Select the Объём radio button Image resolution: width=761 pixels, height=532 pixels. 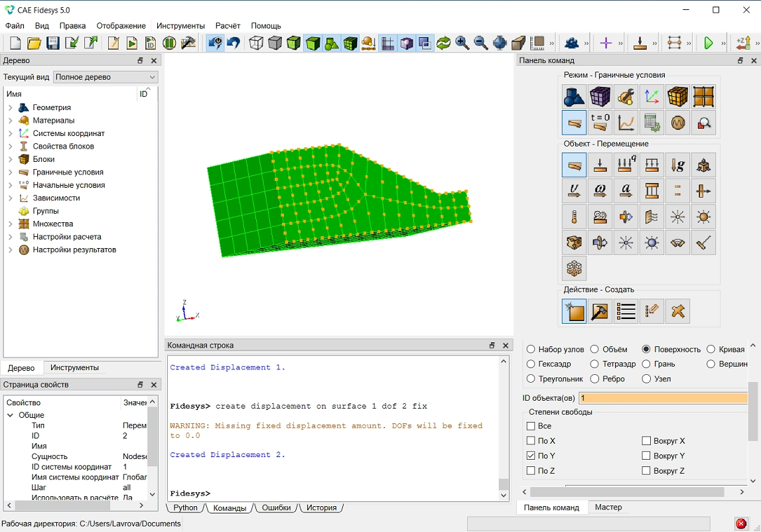(x=594, y=349)
